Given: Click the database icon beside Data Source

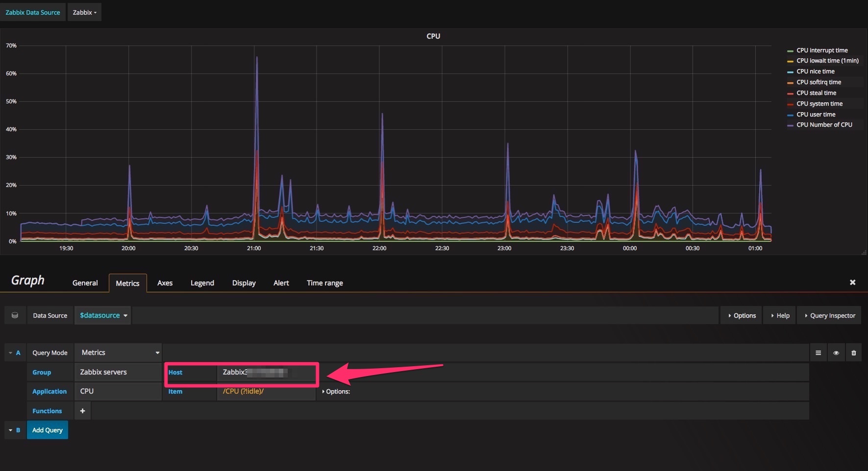Looking at the screenshot, I should click(x=15, y=315).
